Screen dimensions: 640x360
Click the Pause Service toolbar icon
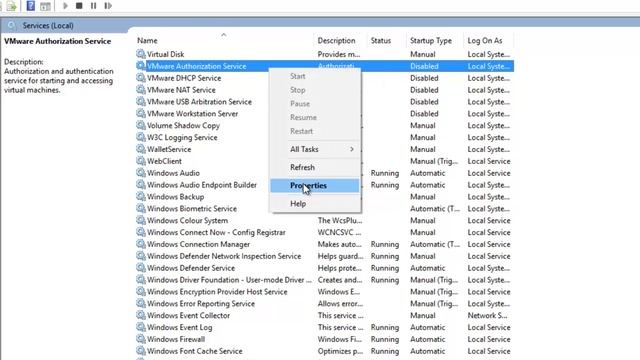point(93,6)
